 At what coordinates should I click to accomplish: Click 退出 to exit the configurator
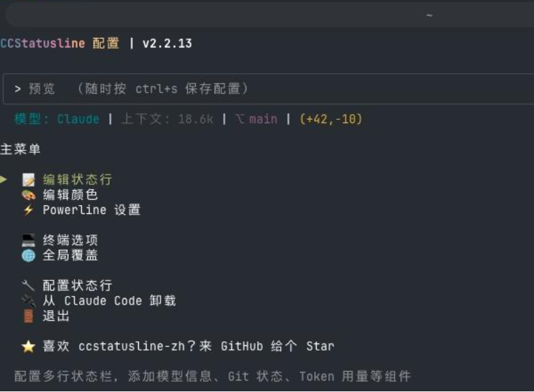tap(56, 316)
